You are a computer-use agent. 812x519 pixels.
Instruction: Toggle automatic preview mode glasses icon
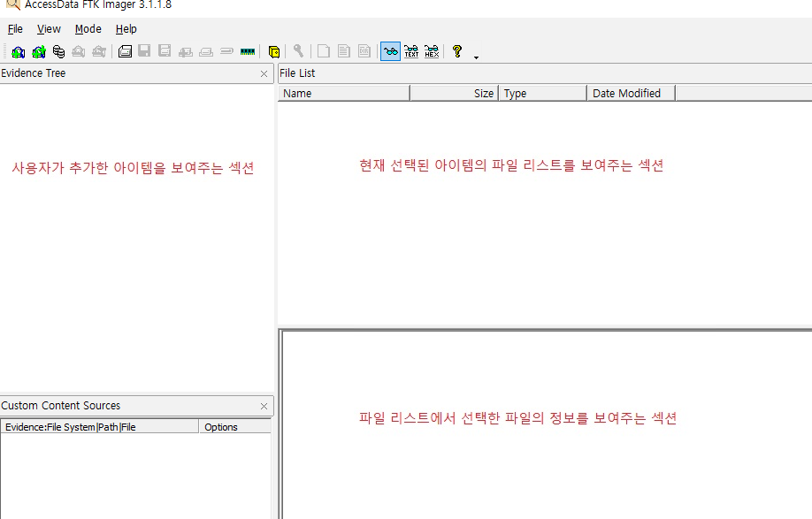pos(390,52)
